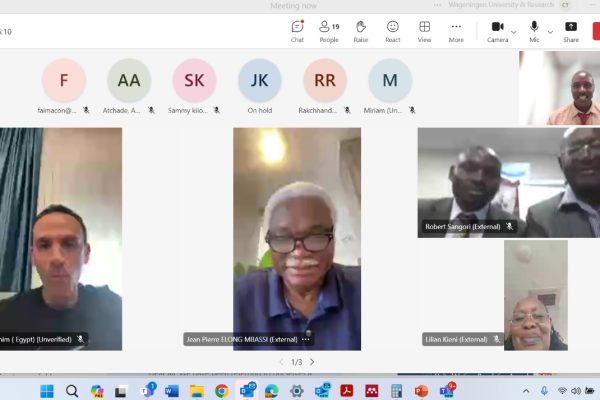The image size is (600, 400).
Task: Expand the Camera options dropdown arrow
Action: click(514, 31)
